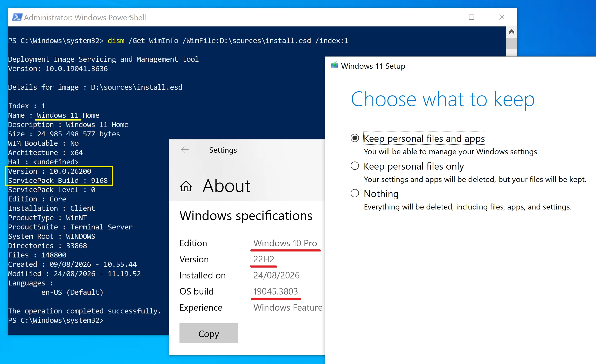Click the 'WIM Bootable : No' line
This screenshot has width=596, height=364.
[43, 143]
